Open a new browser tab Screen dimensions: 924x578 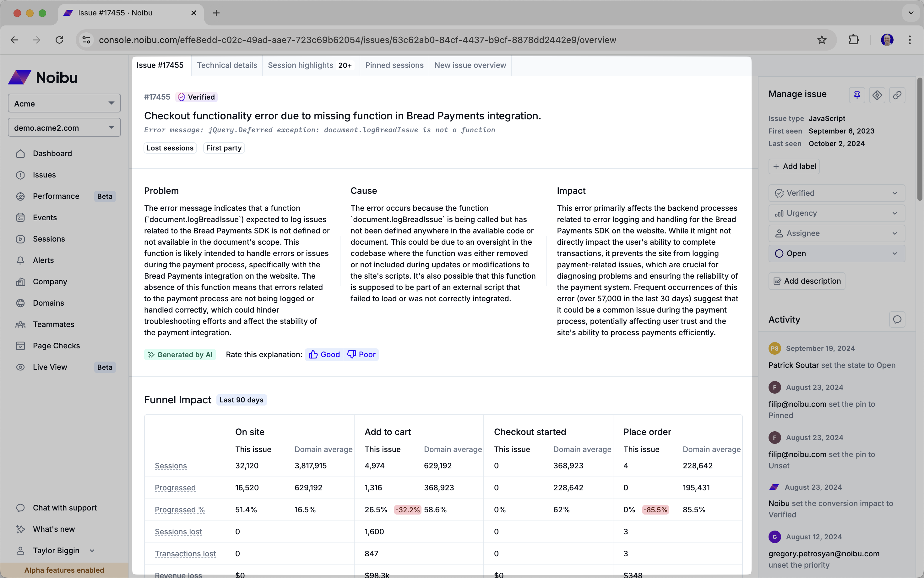click(x=216, y=13)
